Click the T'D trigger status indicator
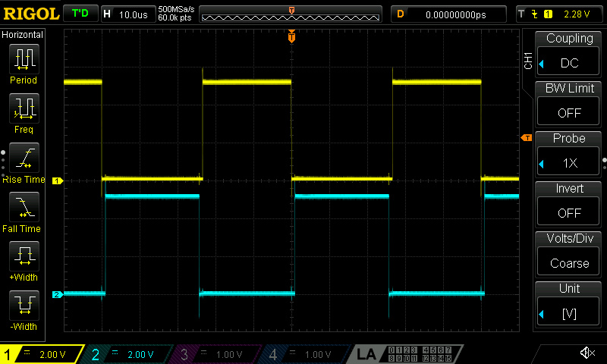Viewport: 607px width, 364px height. point(80,14)
